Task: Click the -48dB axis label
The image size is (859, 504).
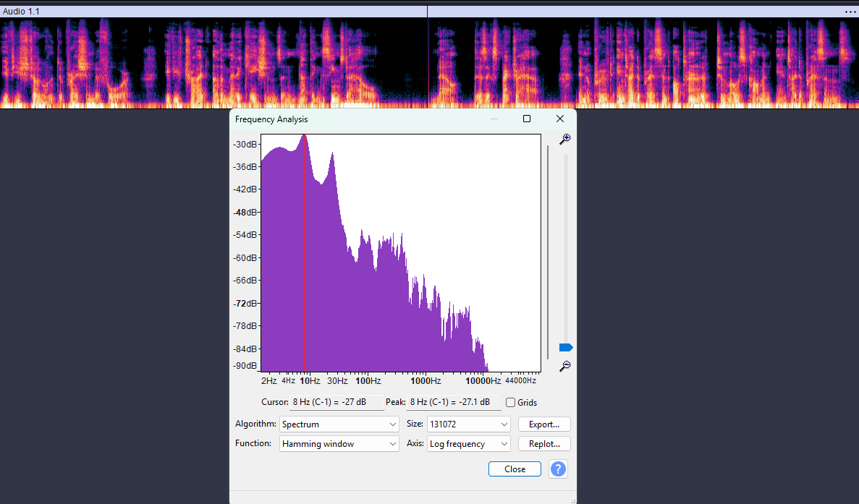Action: click(x=245, y=213)
